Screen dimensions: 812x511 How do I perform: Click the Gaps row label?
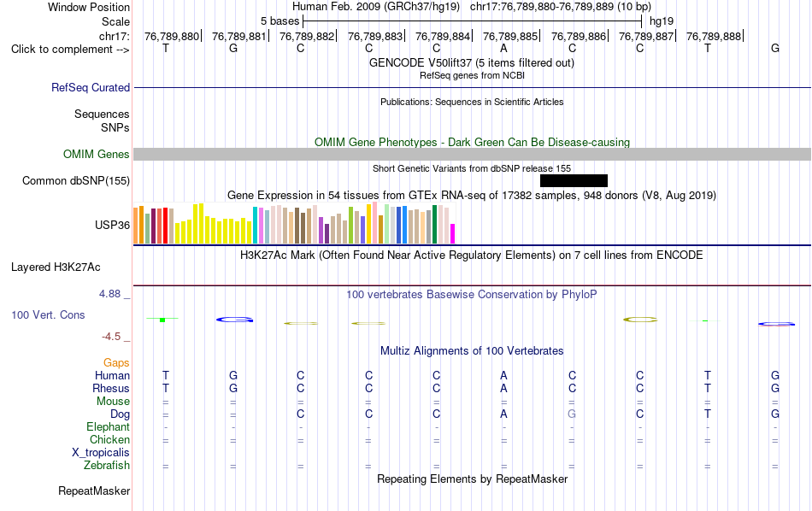(116, 363)
